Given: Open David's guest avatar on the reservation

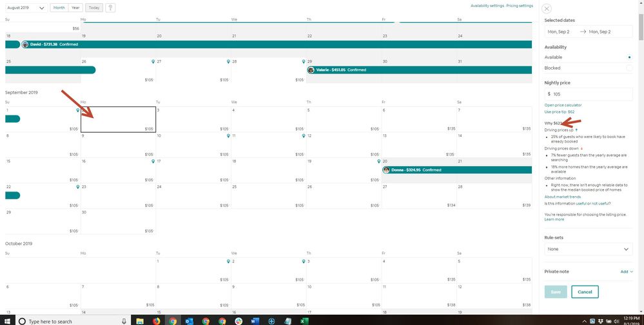Looking at the screenshot, I should tap(25, 44).
